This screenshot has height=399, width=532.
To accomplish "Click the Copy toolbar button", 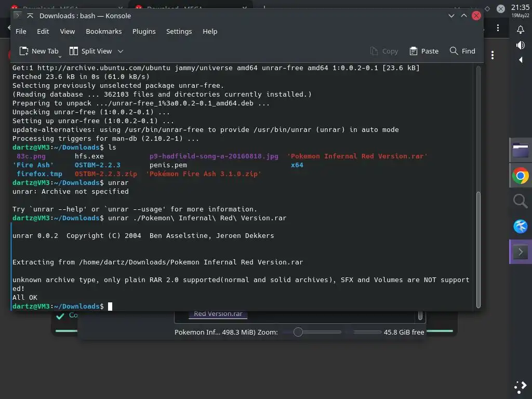I will coord(384,51).
